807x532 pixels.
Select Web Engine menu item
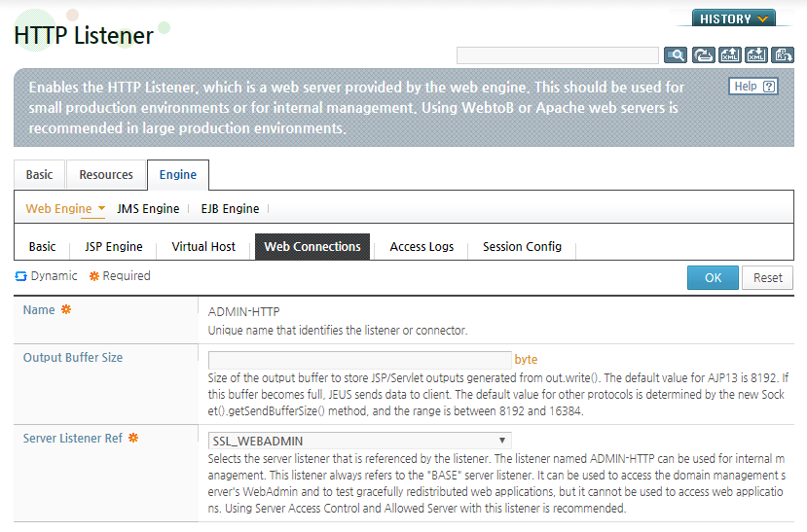58,209
